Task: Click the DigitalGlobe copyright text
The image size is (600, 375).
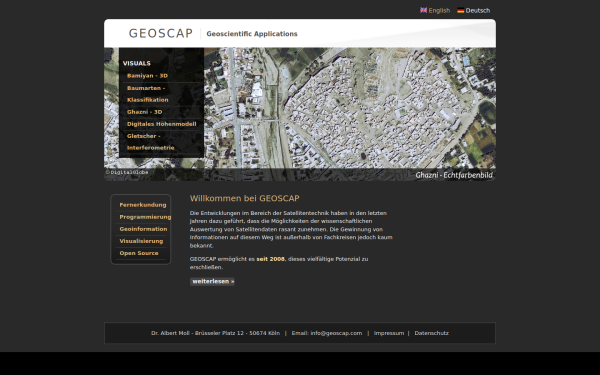Action: pos(127,172)
